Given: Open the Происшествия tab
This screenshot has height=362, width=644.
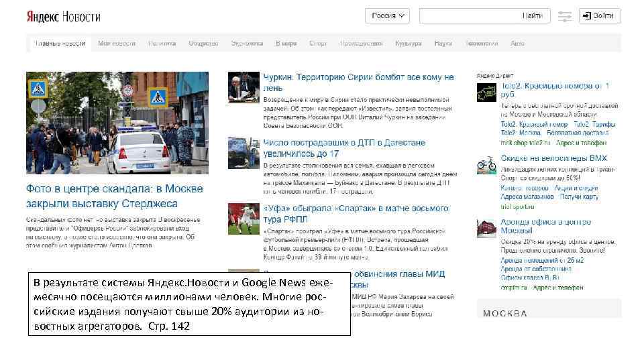Looking at the screenshot, I should point(361,44).
